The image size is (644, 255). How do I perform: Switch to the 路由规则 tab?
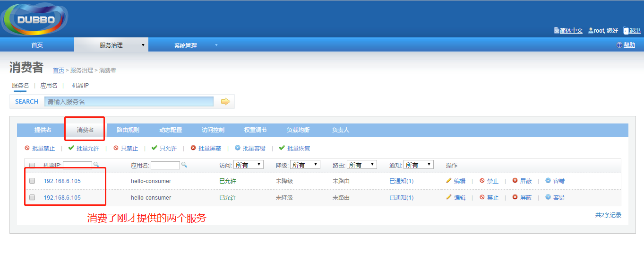tap(128, 130)
